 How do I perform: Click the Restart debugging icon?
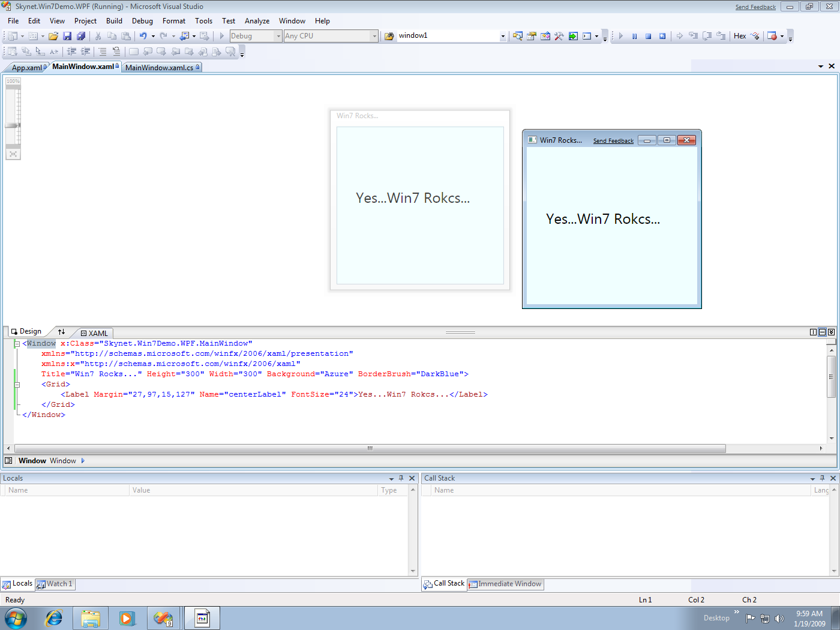[662, 35]
